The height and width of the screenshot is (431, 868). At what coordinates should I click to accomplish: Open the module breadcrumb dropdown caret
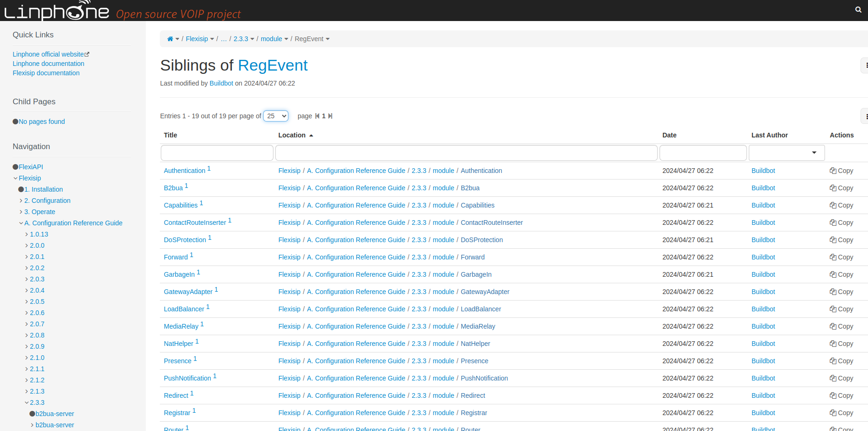point(287,39)
